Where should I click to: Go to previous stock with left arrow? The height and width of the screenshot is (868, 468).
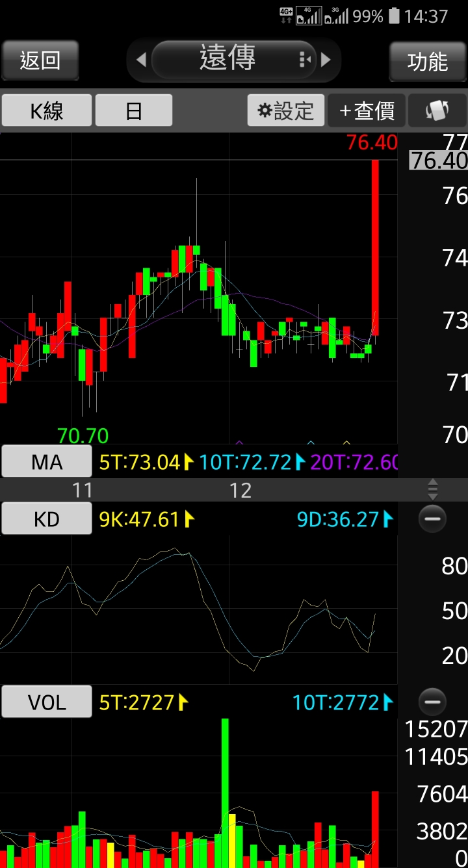tap(141, 60)
